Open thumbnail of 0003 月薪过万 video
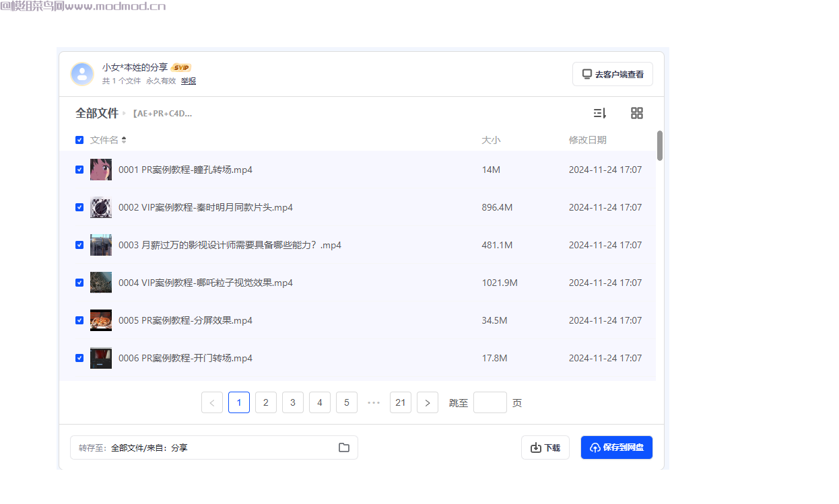The height and width of the screenshot is (504, 839). click(101, 245)
